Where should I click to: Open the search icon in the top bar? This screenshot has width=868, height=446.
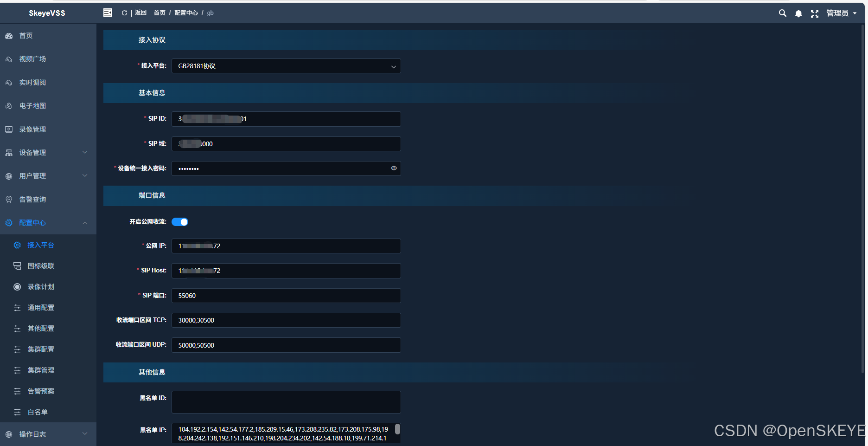pyautogui.click(x=783, y=13)
